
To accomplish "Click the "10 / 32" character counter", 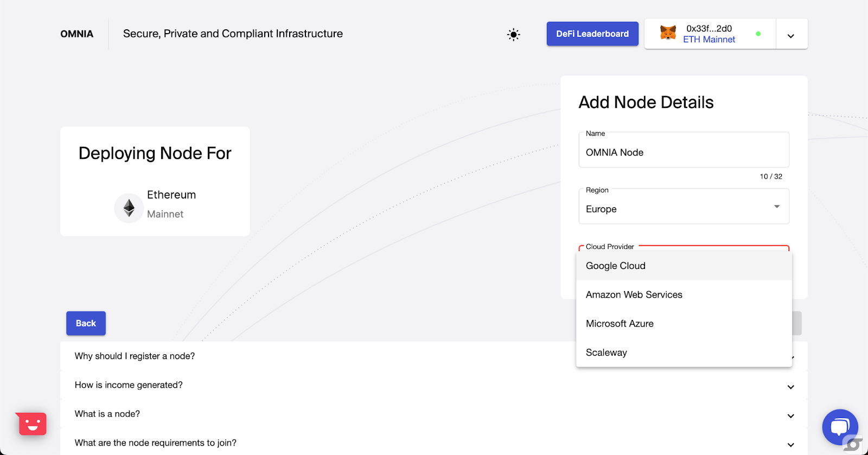I will point(771,177).
